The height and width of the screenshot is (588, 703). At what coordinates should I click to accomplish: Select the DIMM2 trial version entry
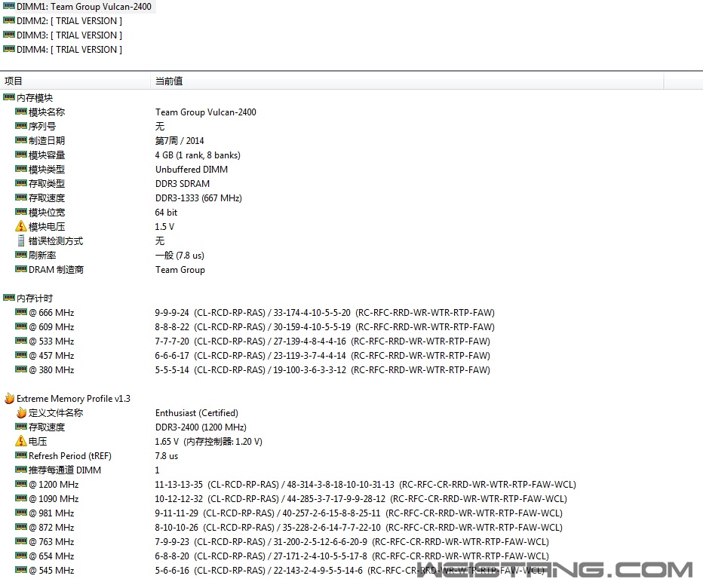pos(69,21)
